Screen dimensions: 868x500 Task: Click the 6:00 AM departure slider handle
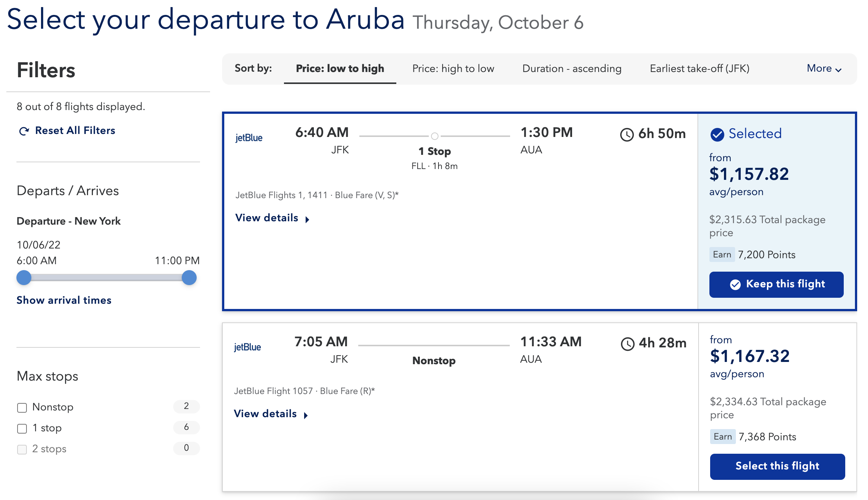(x=24, y=278)
